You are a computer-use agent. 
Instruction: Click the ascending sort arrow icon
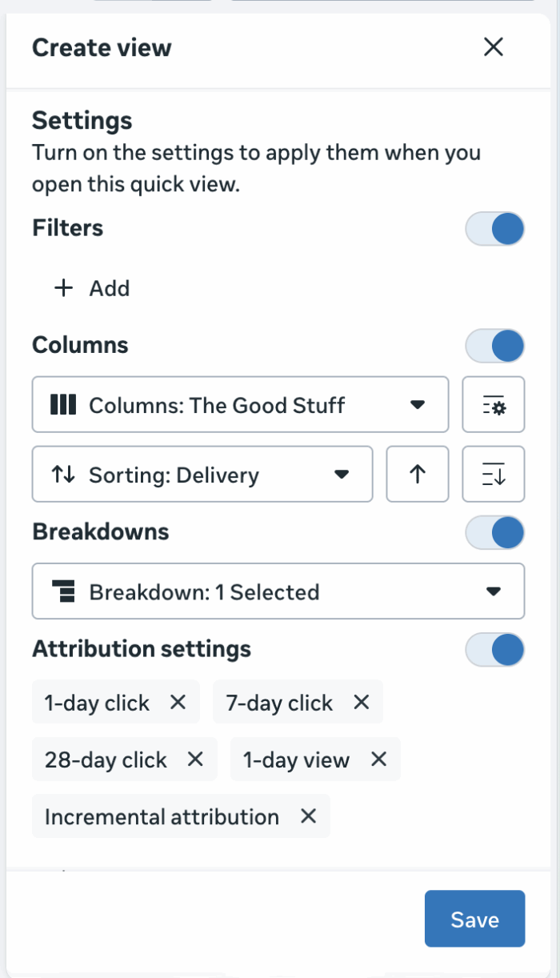[x=417, y=475]
